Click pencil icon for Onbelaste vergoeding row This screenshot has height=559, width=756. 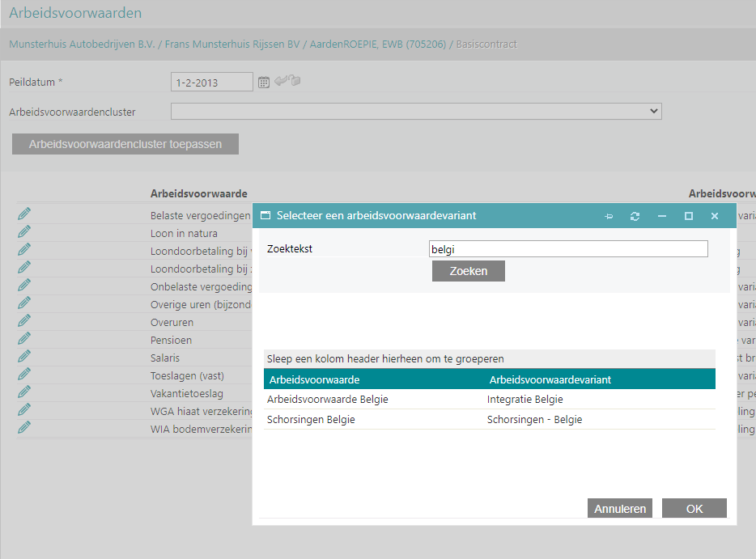(24, 285)
